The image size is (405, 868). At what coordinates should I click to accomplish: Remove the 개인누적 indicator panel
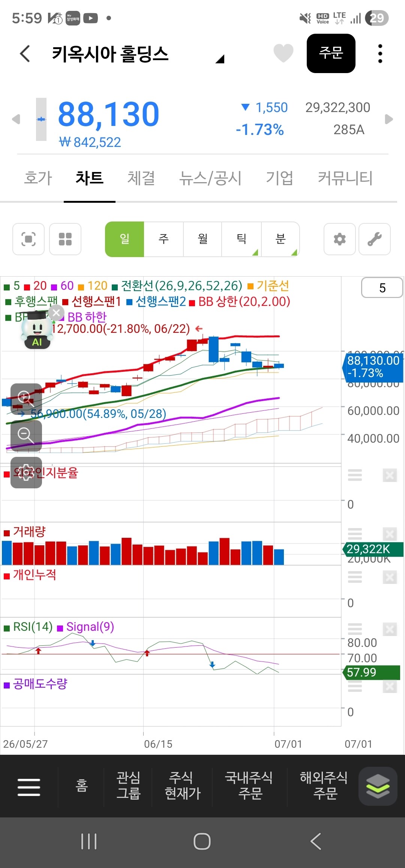390,577
